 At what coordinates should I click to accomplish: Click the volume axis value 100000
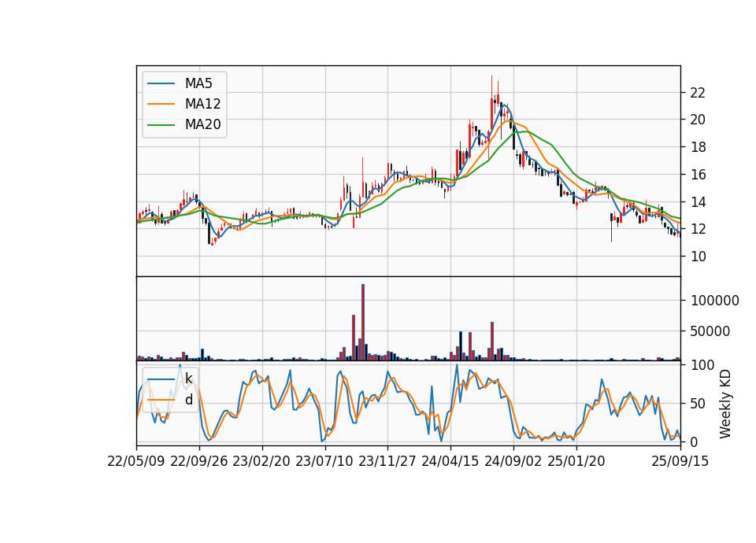[715, 301]
